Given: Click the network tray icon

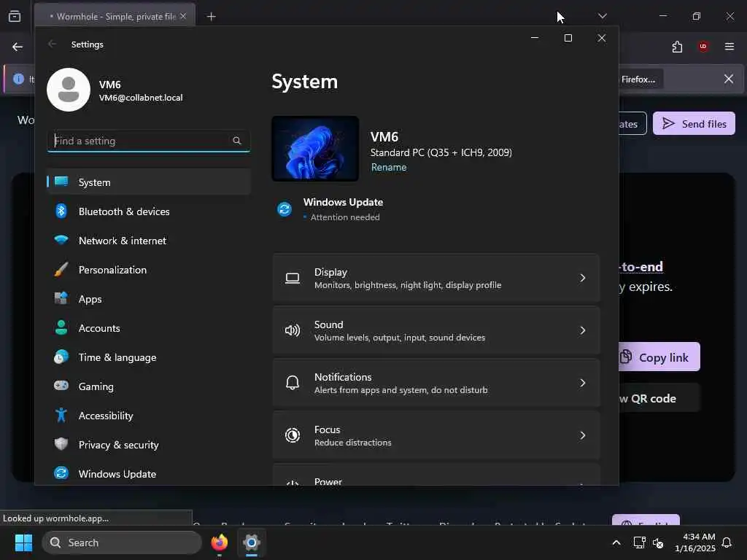Looking at the screenshot, I should pos(639,542).
